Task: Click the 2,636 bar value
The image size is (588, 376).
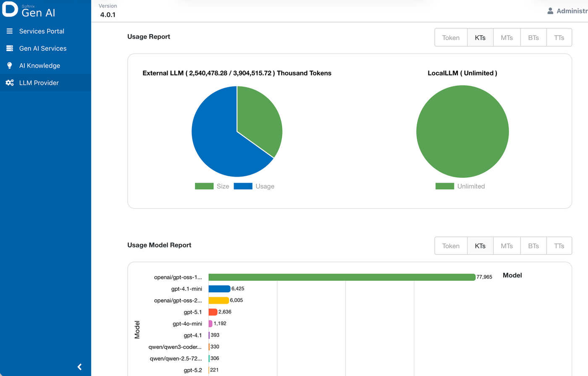Action: [x=225, y=312]
